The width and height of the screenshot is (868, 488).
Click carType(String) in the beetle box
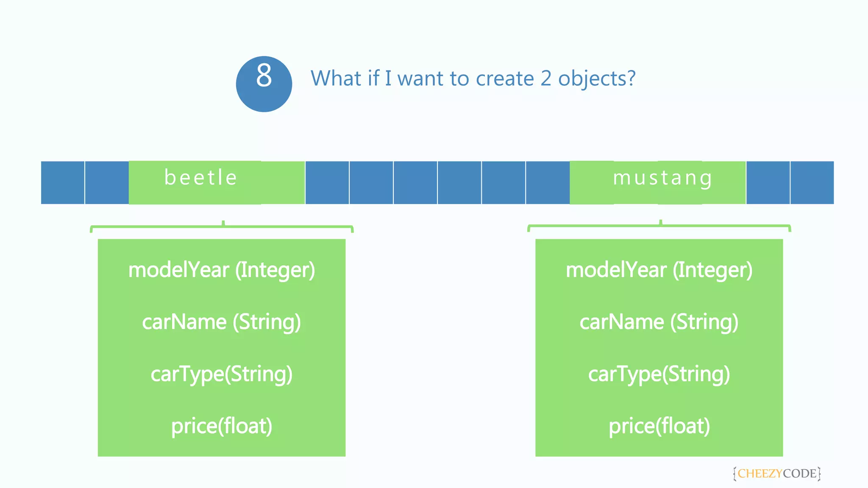(222, 374)
